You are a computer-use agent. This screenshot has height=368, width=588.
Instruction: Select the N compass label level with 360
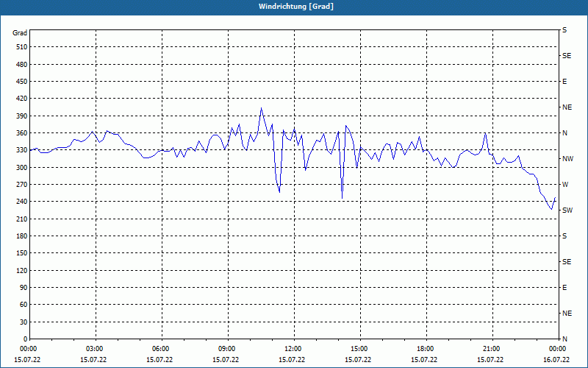[564, 133]
